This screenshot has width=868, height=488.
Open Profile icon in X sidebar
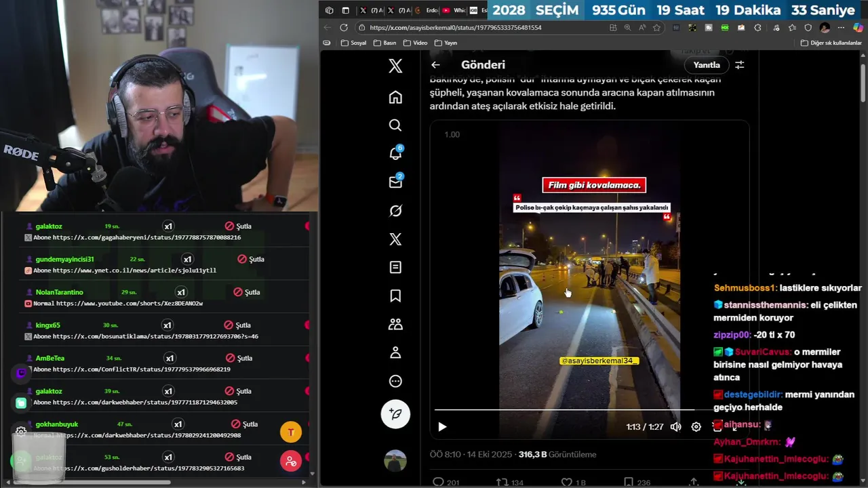tap(395, 352)
